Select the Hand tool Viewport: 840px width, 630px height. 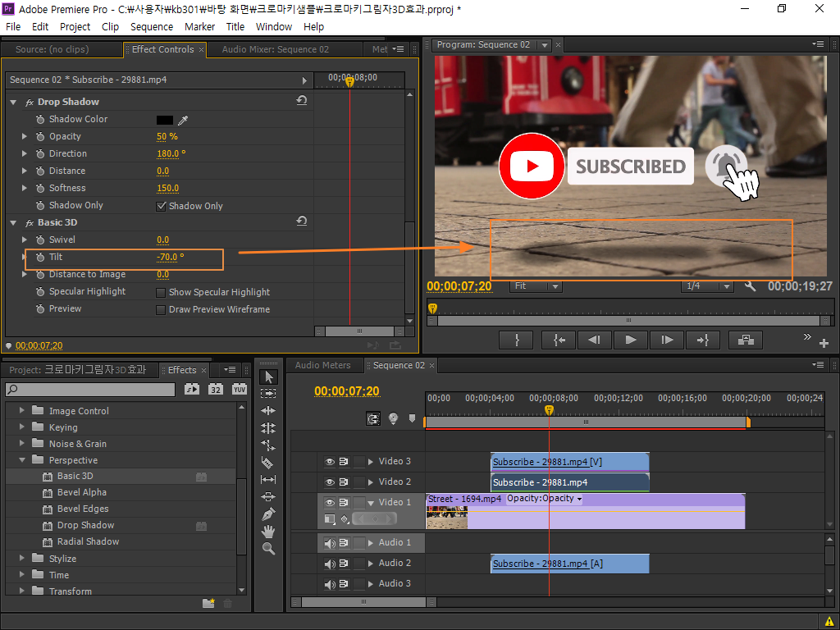[268, 532]
